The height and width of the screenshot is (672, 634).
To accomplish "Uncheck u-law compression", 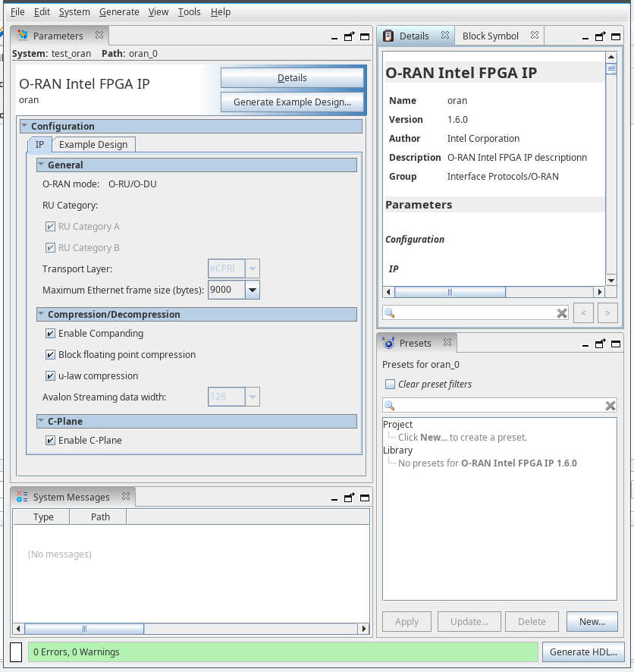I will point(50,376).
